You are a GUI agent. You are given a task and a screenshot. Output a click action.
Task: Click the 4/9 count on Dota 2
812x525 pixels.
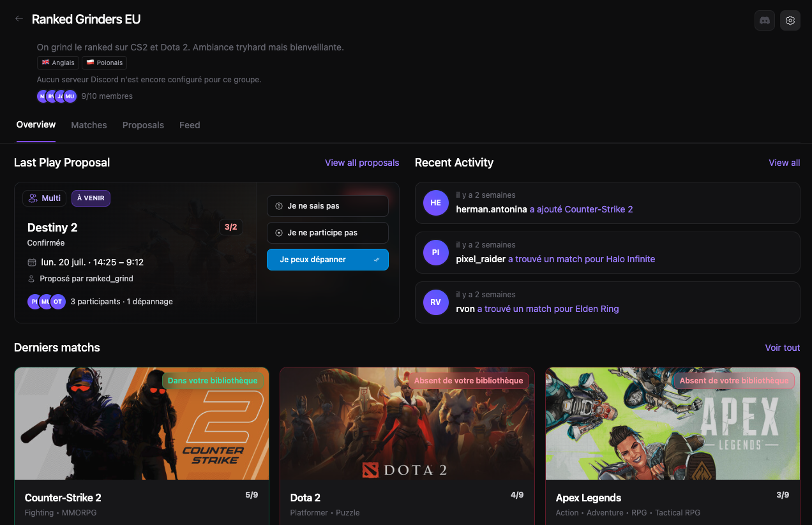517,494
